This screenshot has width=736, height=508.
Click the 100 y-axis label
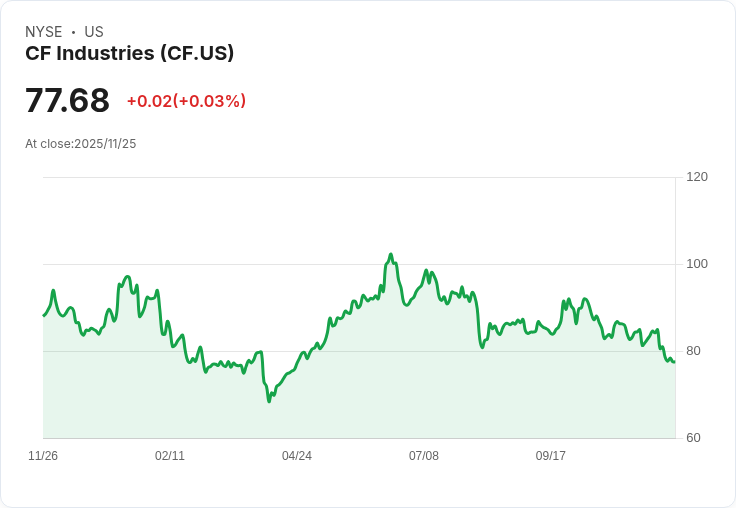tap(697, 264)
